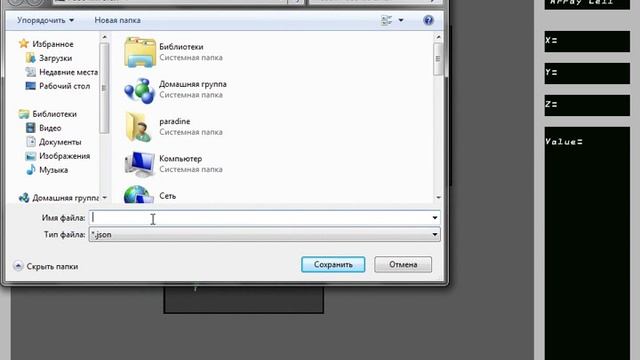This screenshot has width=640, height=360.
Task: Click the file list scroll down arrow
Action: point(438,198)
